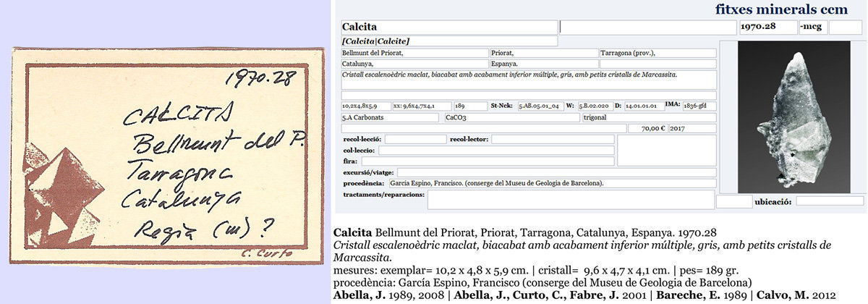The width and height of the screenshot is (868, 304).
Task: Click the empty 'recol·lector' field
Action: tap(553, 139)
